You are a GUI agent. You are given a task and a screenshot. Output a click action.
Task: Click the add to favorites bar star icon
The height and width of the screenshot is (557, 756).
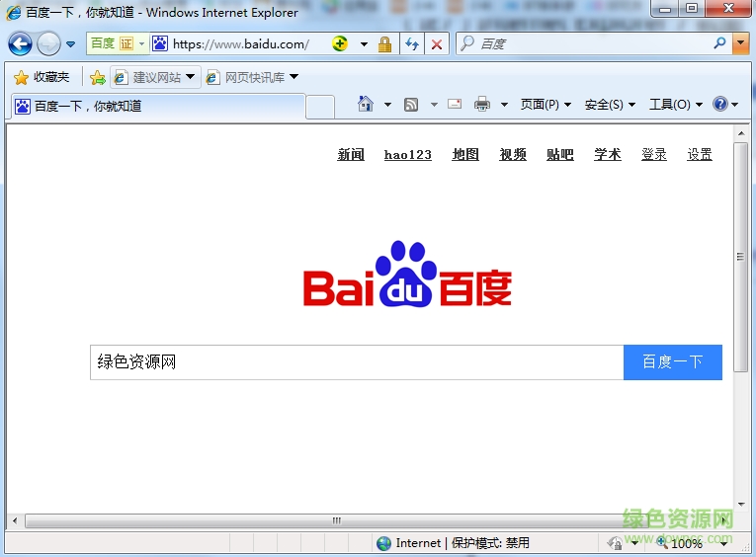pyautogui.click(x=97, y=78)
